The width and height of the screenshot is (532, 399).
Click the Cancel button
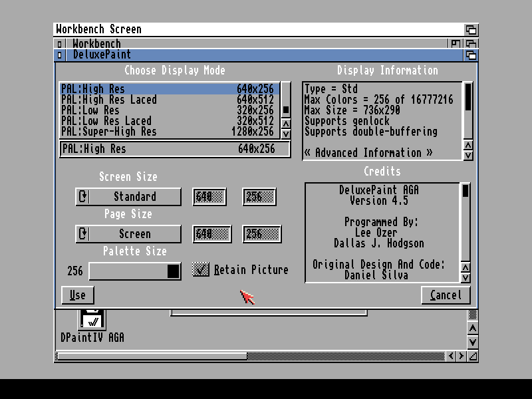coord(446,295)
